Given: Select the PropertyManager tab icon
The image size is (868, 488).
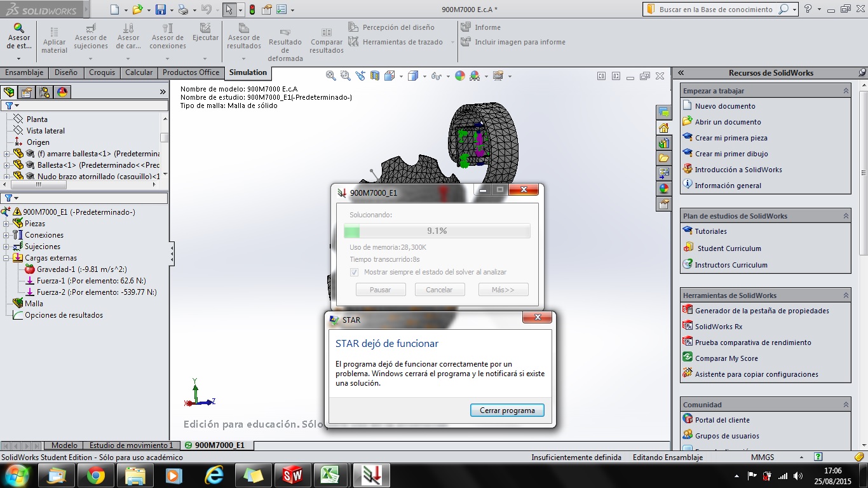Looking at the screenshot, I should pos(27,91).
